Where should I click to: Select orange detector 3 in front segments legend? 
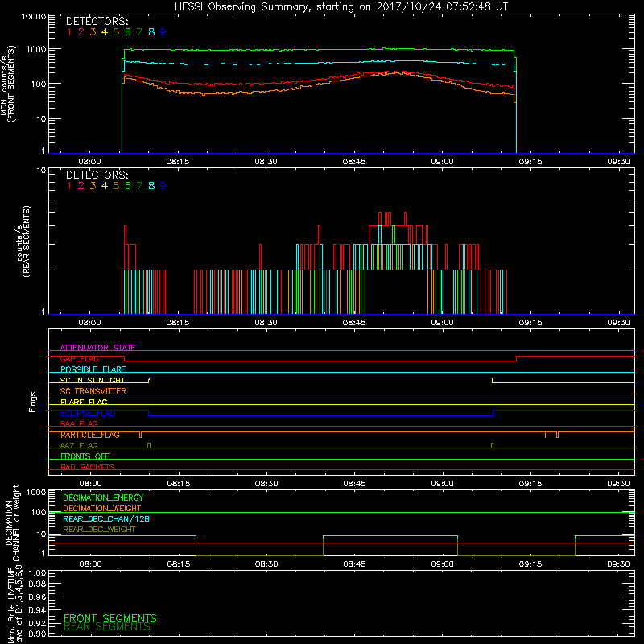click(x=93, y=32)
